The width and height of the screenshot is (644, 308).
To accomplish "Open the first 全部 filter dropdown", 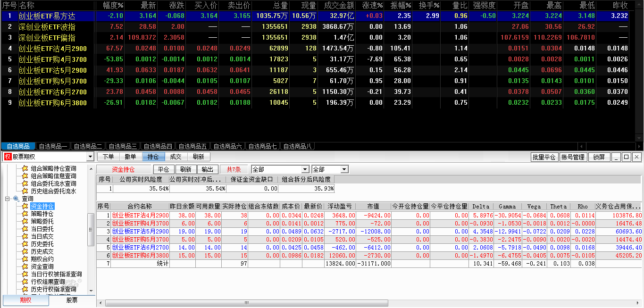I will coord(305,169).
